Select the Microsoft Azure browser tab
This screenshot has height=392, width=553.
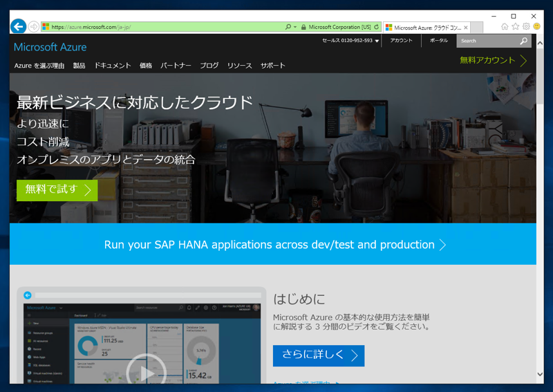click(427, 28)
